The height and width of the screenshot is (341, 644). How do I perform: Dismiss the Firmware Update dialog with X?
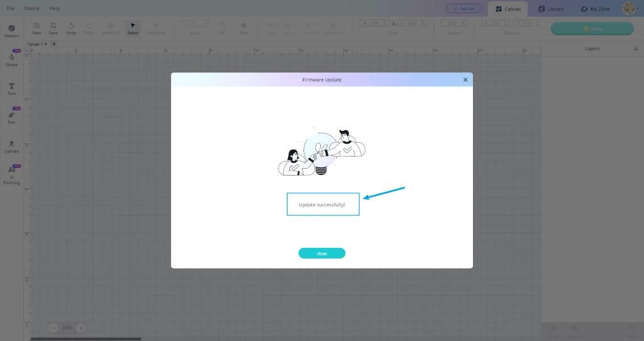[465, 80]
